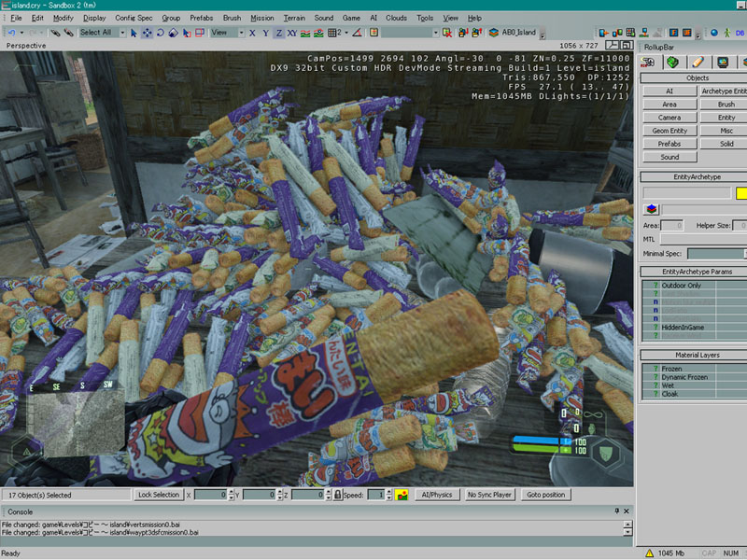Open the AB0_Island layer selector
This screenshot has height=560, width=747.
(512, 33)
